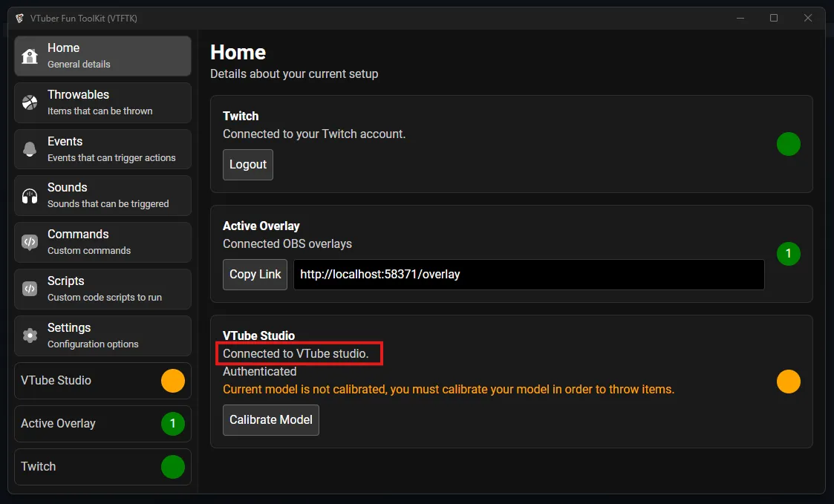Click the Sounds headphones icon

tap(30, 196)
